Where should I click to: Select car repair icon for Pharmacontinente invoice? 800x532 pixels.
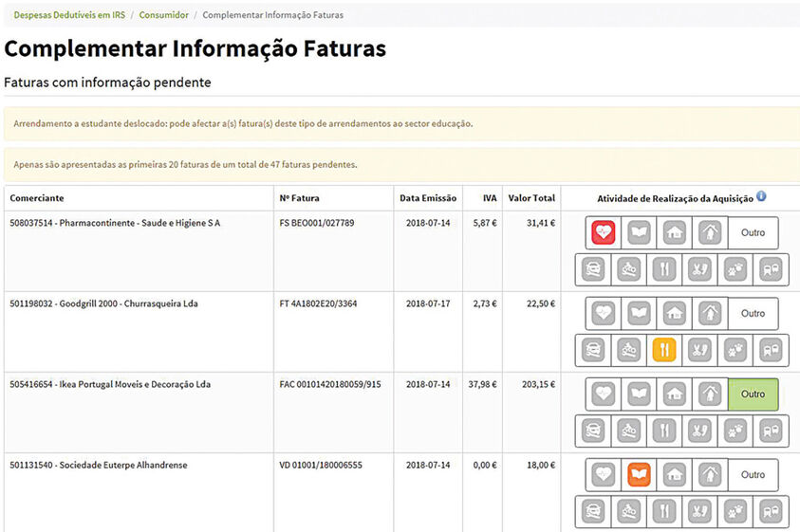tap(592, 269)
